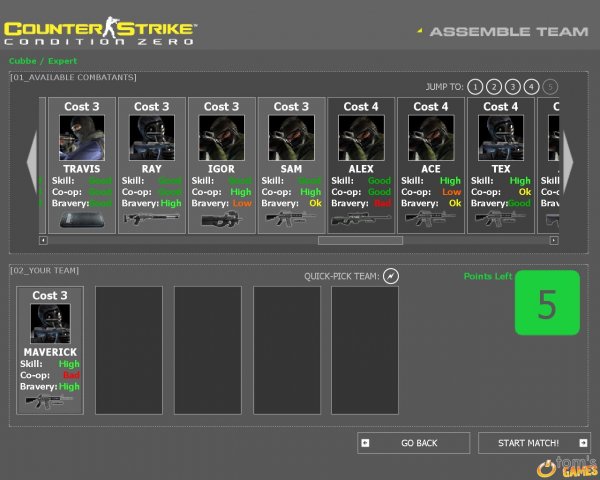Click the first empty team slot

click(129, 350)
